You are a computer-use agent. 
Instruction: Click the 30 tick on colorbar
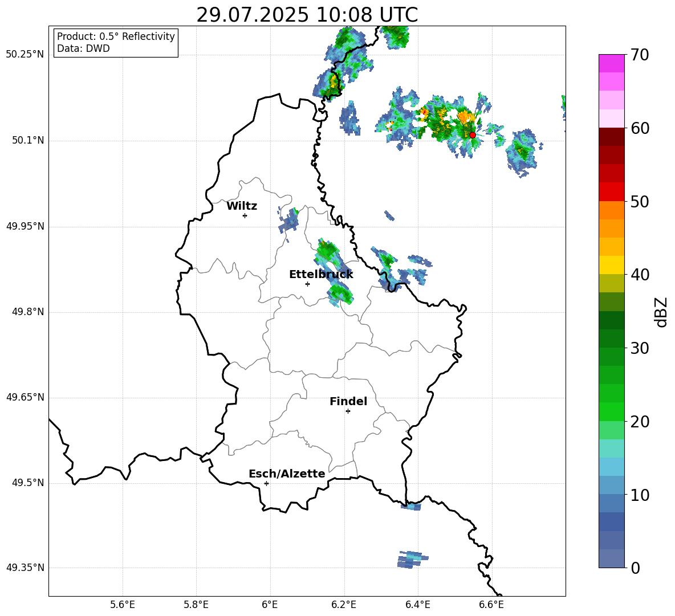640,348
